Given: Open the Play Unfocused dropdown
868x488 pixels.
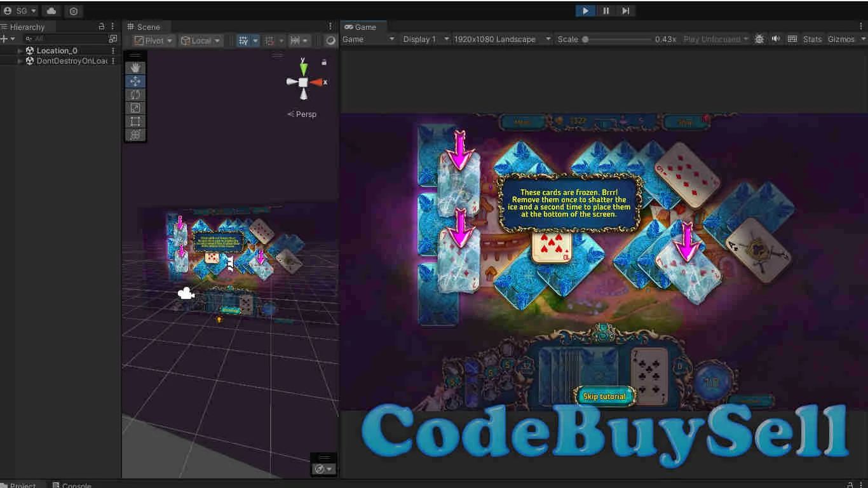Looking at the screenshot, I should click(716, 39).
